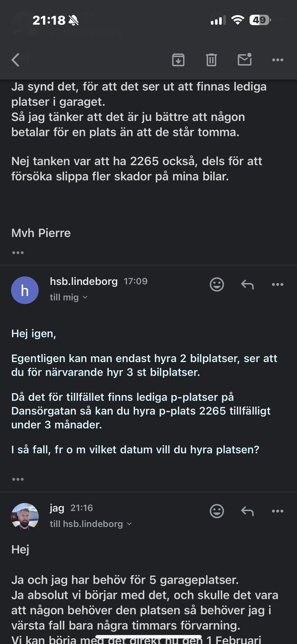Archive this email conversation
This screenshot has width=297, height=644.
178,60
